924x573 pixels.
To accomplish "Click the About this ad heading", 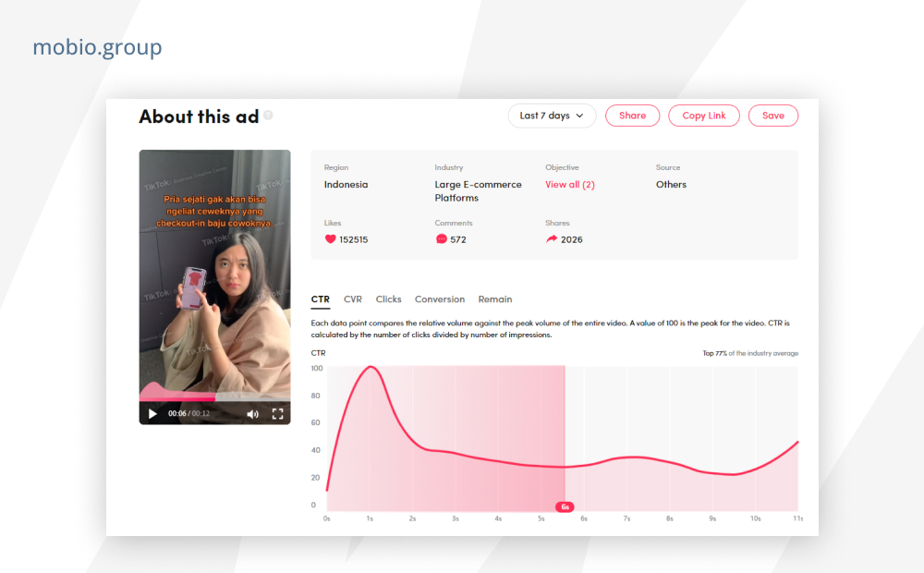I will [199, 116].
